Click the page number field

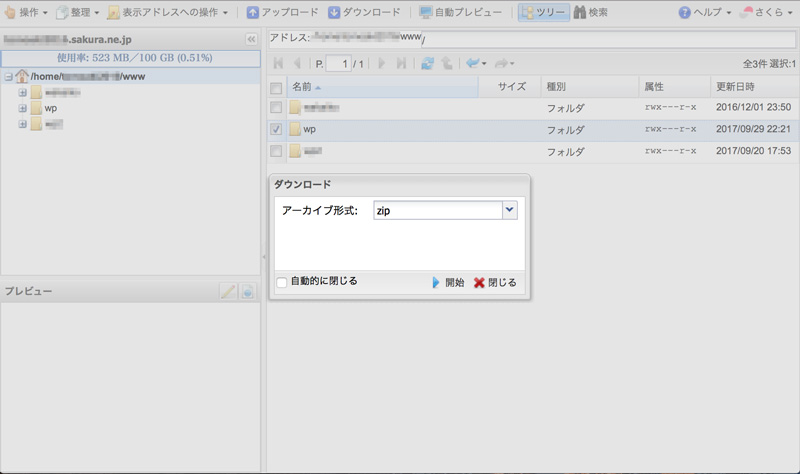pyautogui.click(x=338, y=63)
